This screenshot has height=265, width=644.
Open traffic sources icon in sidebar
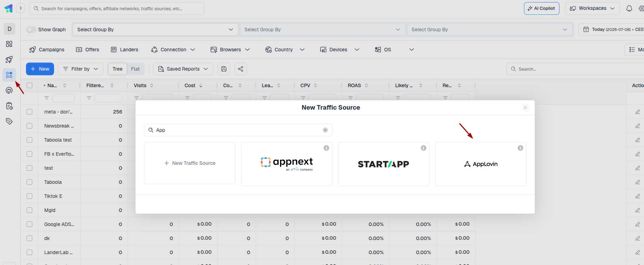(9, 75)
